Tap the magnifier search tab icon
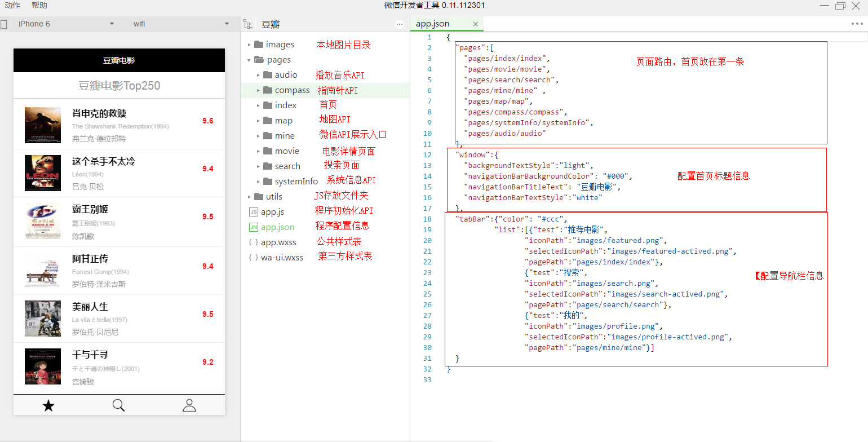868x442 pixels. click(x=118, y=405)
